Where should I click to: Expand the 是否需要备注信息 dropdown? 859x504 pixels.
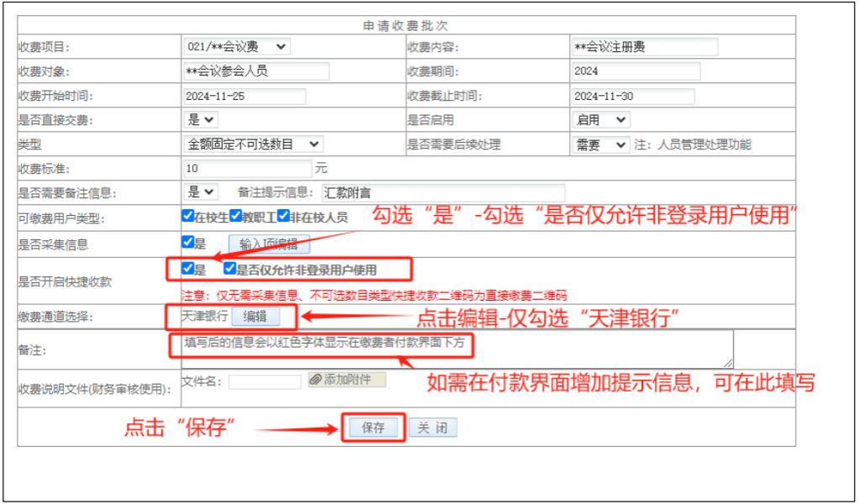pos(200,192)
